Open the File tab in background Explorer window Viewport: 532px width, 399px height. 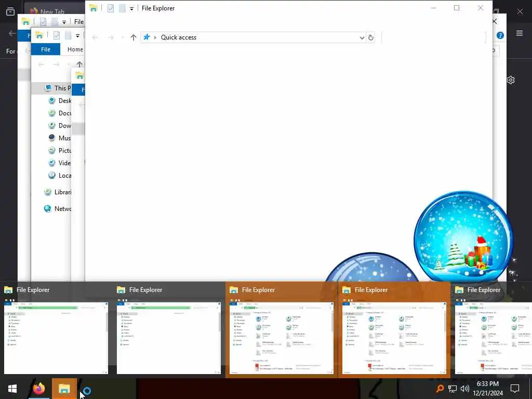(x=46, y=49)
